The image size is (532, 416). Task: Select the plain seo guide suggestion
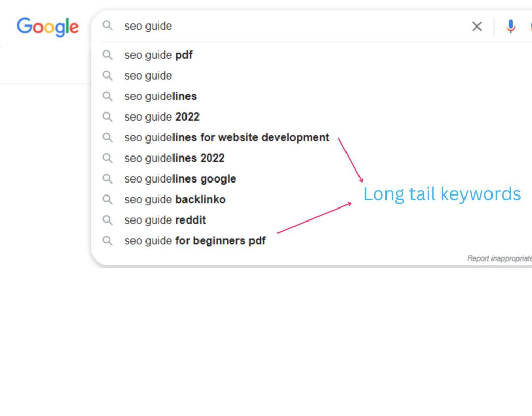tap(148, 75)
